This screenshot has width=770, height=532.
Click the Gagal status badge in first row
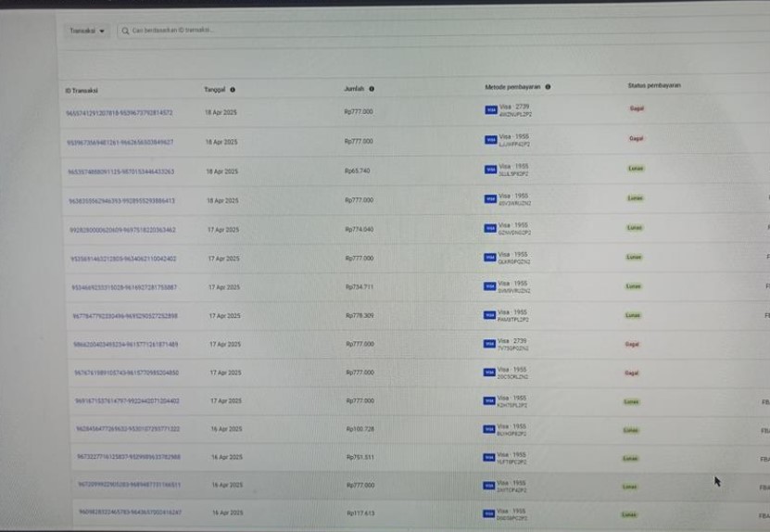click(636, 108)
